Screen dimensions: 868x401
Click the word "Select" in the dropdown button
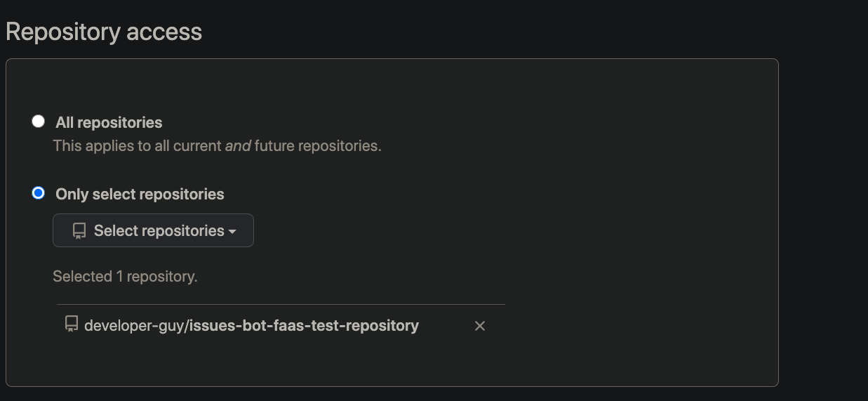[114, 230]
